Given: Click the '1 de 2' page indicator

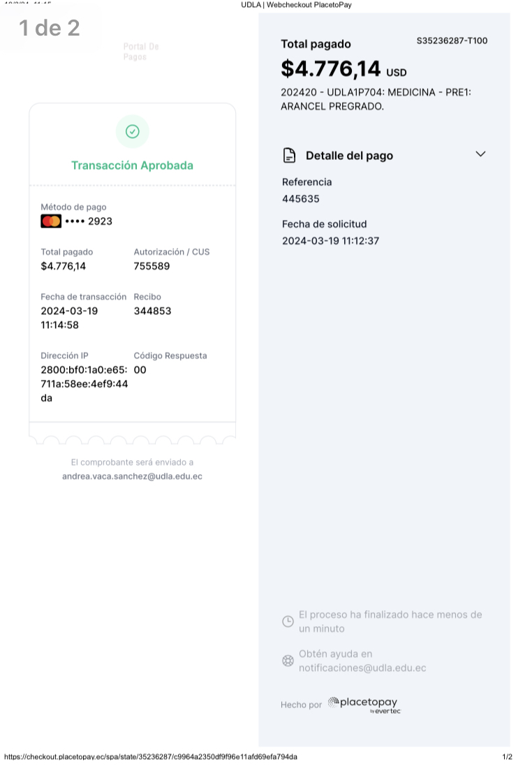Looking at the screenshot, I should pos(49,28).
